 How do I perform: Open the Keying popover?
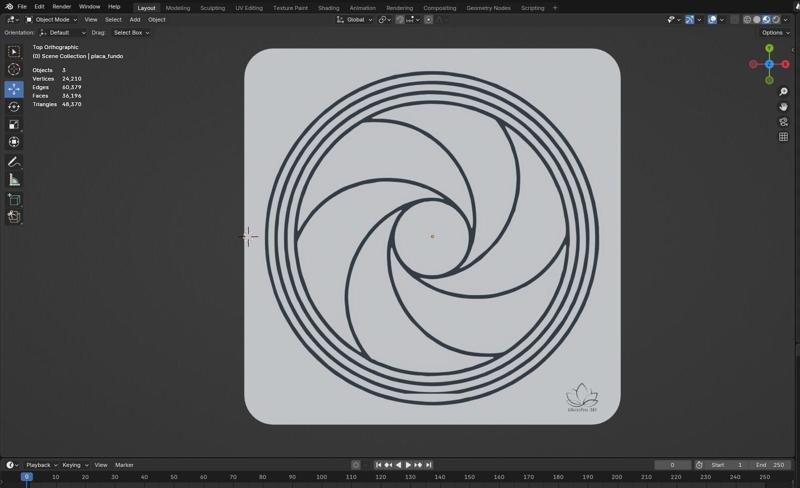[74, 465]
